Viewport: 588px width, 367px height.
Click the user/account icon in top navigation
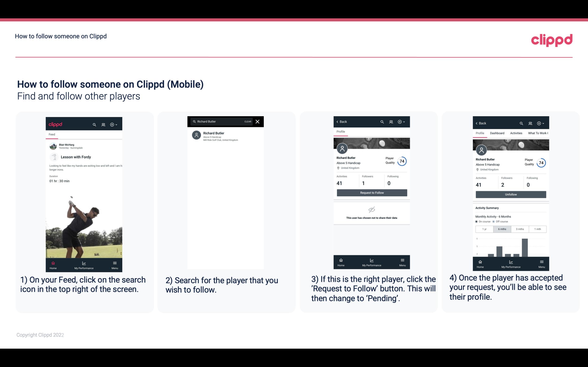[x=103, y=124]
